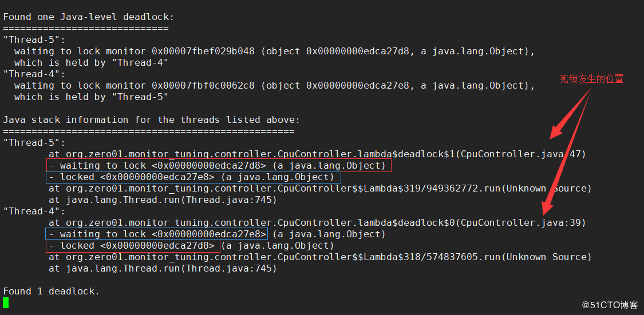Click the green terminal cursor block
Viewport: 644px width, 315px height.
coord(6,302)
